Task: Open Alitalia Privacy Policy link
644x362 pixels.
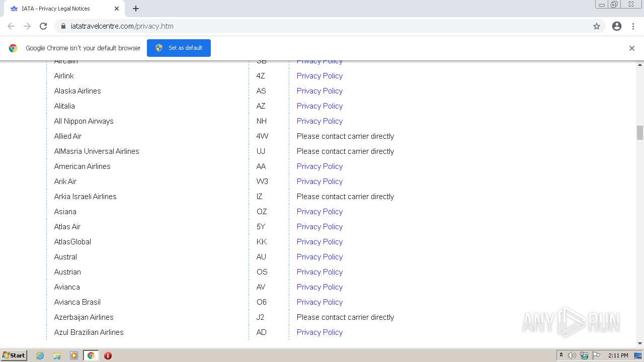Action: pos(319,106)
